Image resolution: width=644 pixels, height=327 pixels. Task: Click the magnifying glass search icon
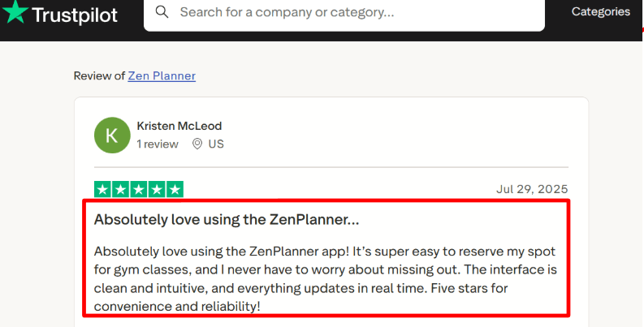[162, 12]
